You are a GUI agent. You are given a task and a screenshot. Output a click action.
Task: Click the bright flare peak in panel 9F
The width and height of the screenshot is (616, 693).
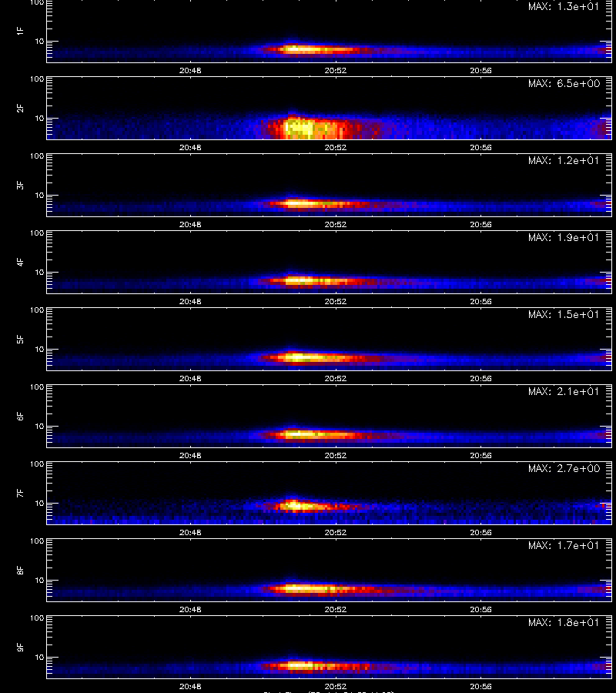(300, 665)
